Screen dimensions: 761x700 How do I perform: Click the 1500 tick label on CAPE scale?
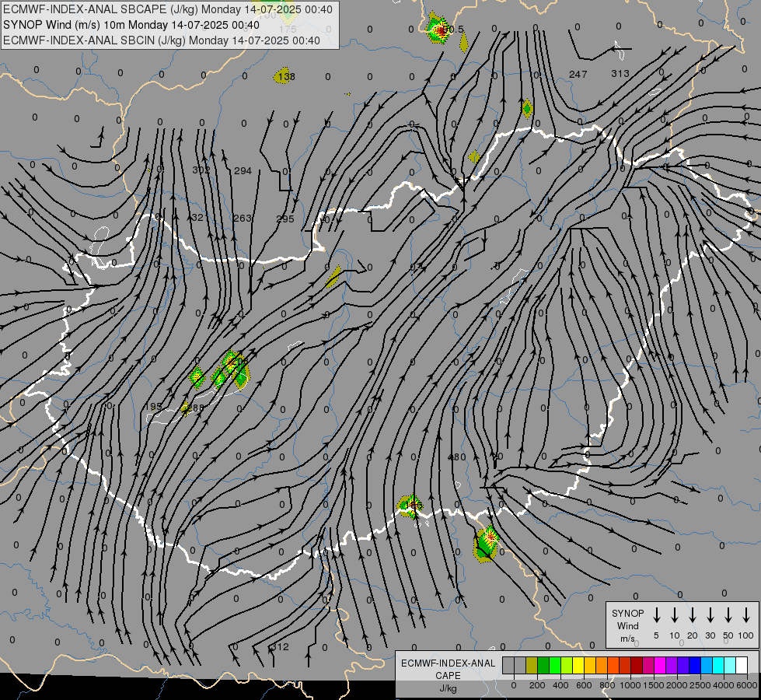point(653,685)
